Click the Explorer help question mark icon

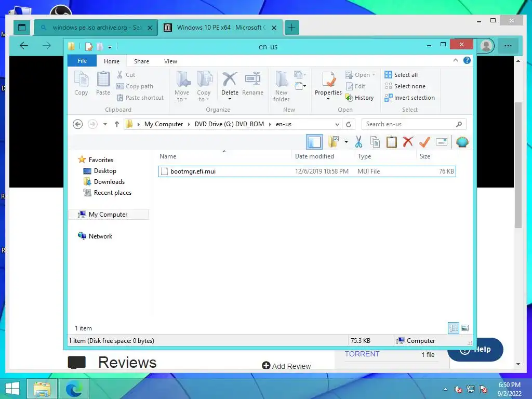click(467, 60)
